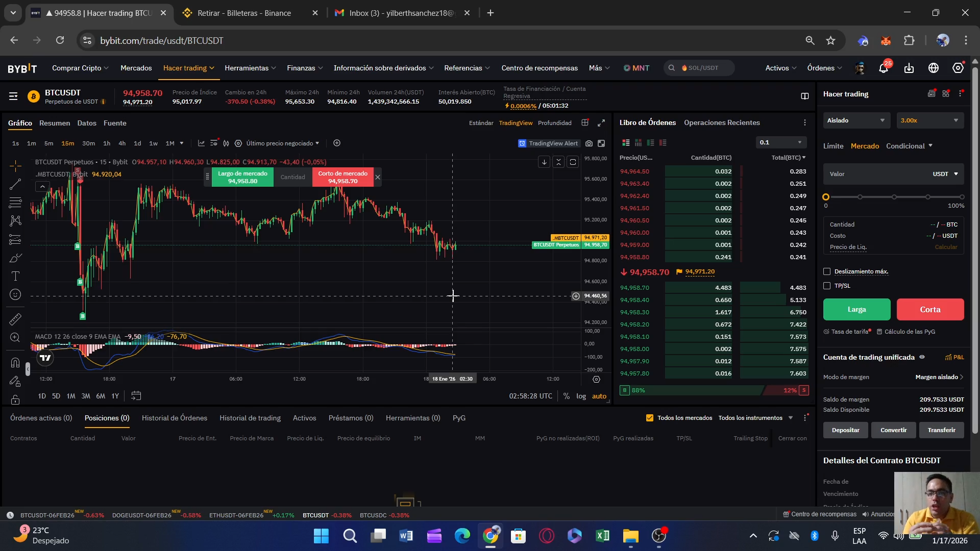The image size is (980, 551).
Task: Click the Convertir button
Action: (x=893, y=430)
